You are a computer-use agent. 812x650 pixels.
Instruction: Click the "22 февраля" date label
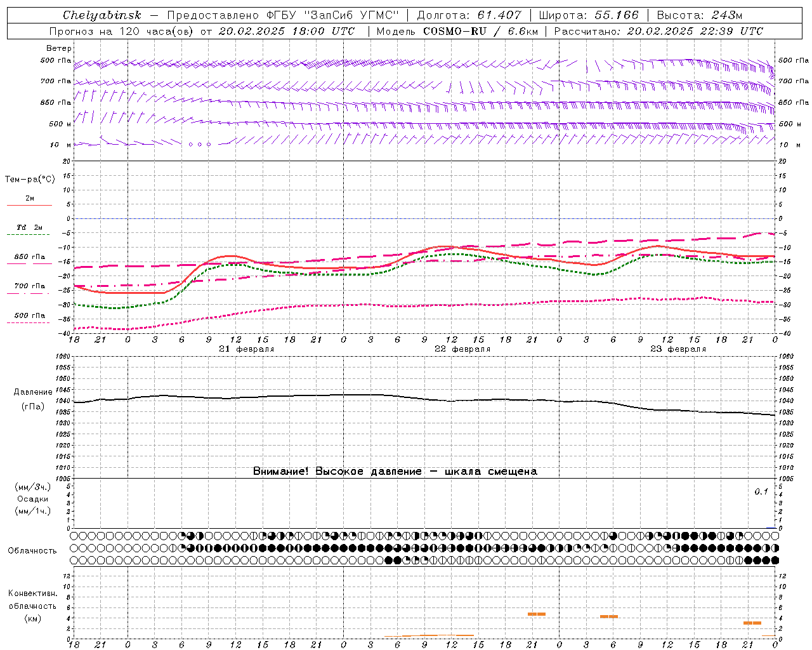pos(462,349)
